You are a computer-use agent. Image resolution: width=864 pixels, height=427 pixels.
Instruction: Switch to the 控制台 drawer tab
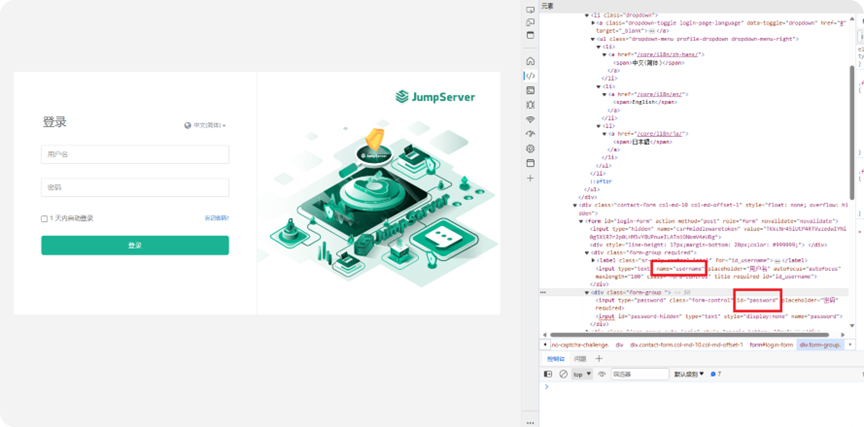555,359
